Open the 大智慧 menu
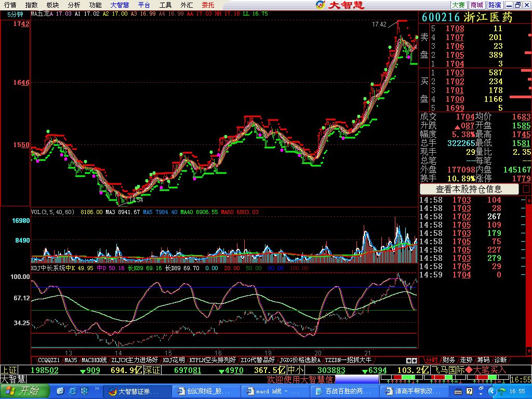The image size is (532, 399). (120, 5)
